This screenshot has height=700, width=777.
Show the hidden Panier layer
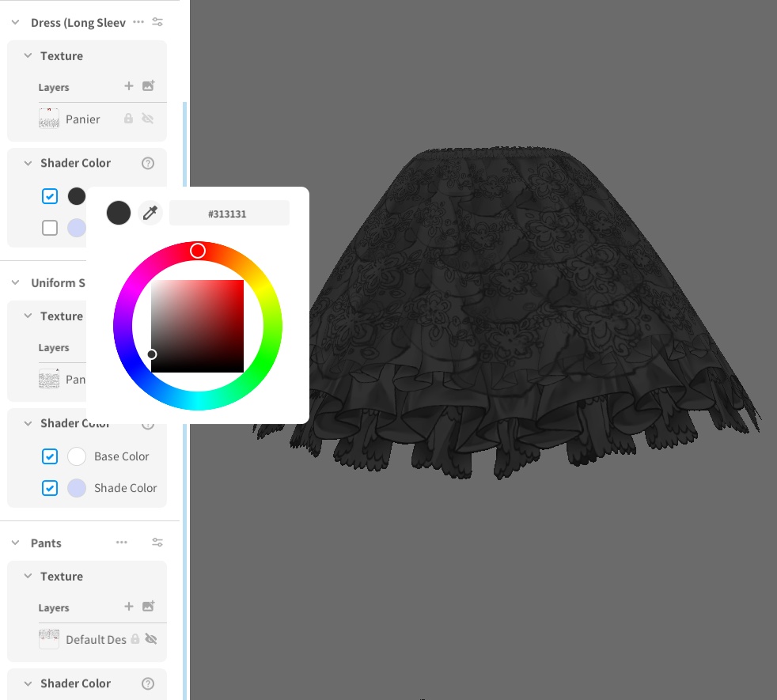[148, 118]
